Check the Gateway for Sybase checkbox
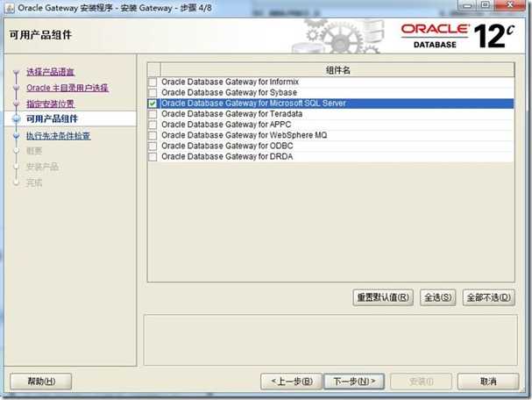This screenshot has width=532, height=400. click(x=153, y=93)
